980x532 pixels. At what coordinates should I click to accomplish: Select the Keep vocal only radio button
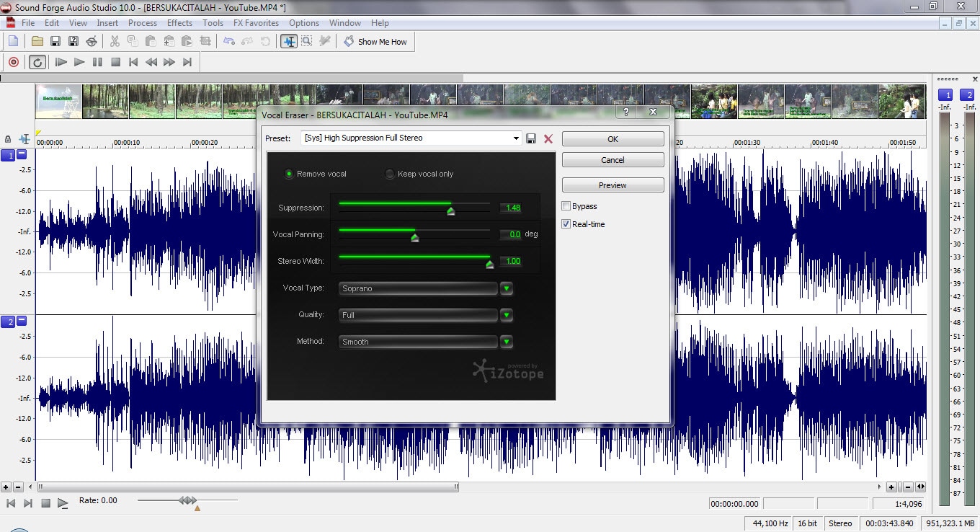(x=390, y=174)
